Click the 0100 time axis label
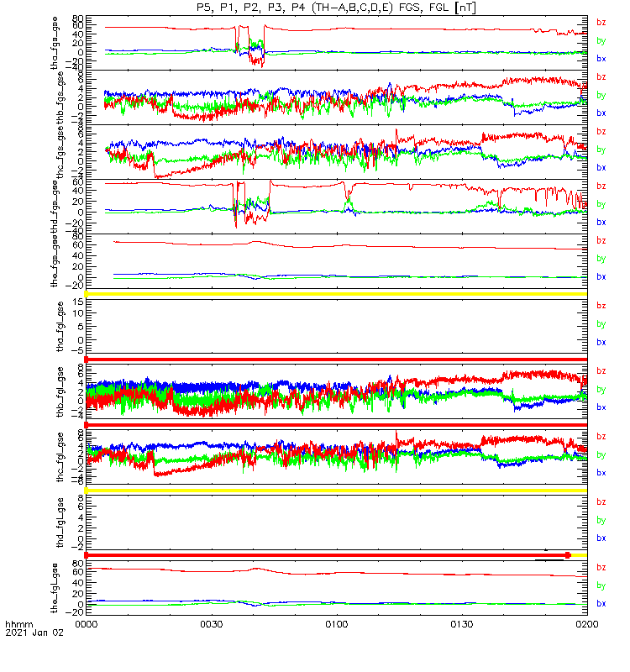This screenshot has width=630, height=672. 337,624
